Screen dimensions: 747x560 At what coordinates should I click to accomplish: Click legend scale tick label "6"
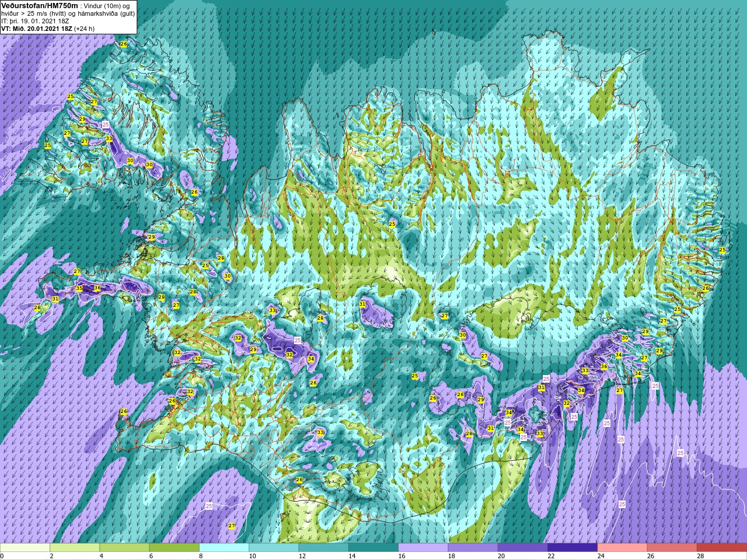[x=151, y=556]
